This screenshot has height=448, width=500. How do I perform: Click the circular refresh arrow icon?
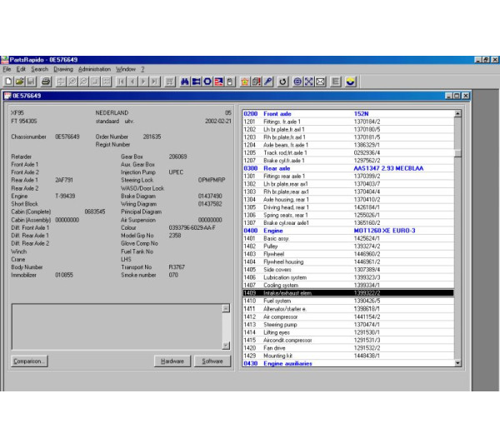coord(283,82)
